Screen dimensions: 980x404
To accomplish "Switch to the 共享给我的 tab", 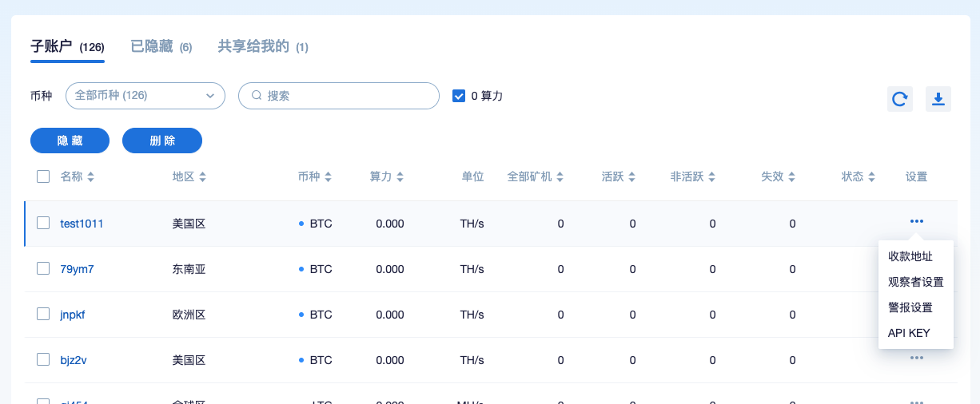I will click(x=263, y=47).
